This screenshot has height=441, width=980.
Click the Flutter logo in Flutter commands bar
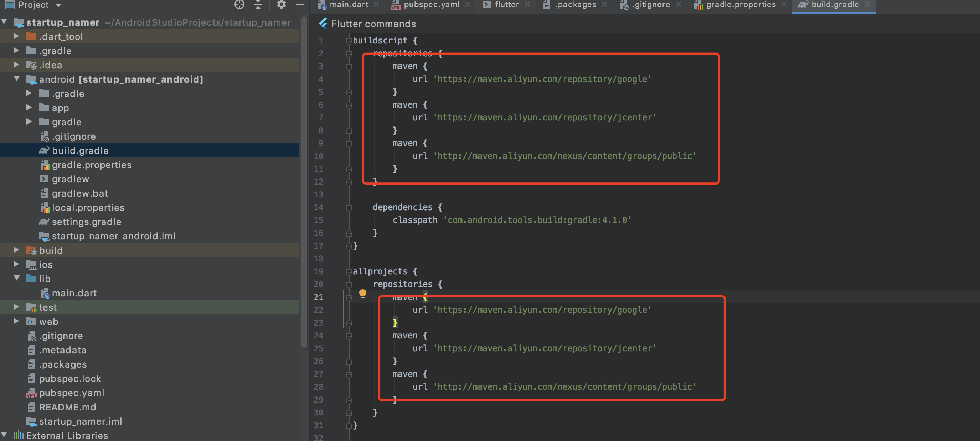[x=323, y=24]
